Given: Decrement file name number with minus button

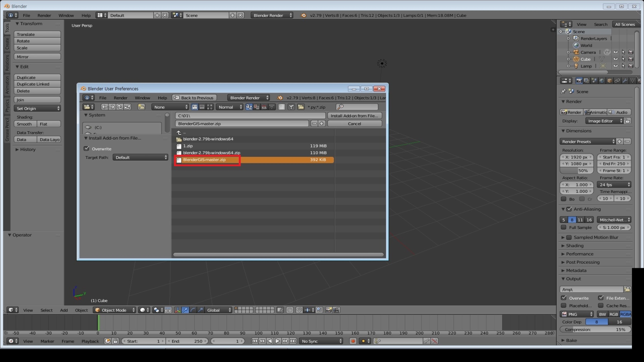Looking at the screenshot, I should (314, 124).
